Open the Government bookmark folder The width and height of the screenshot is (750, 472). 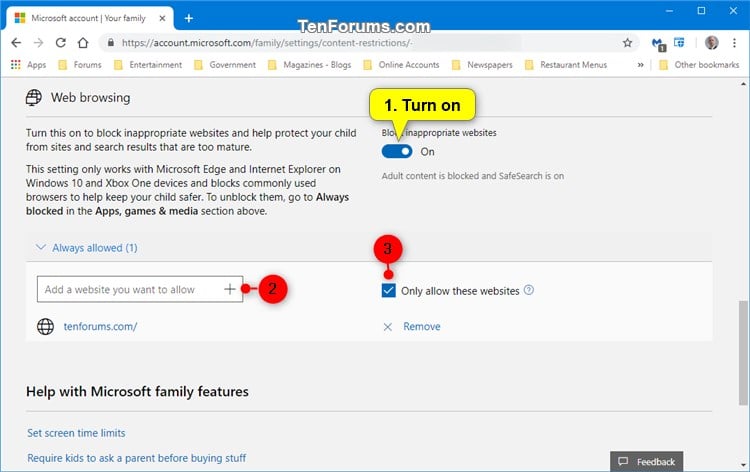(x=225, y=65)
